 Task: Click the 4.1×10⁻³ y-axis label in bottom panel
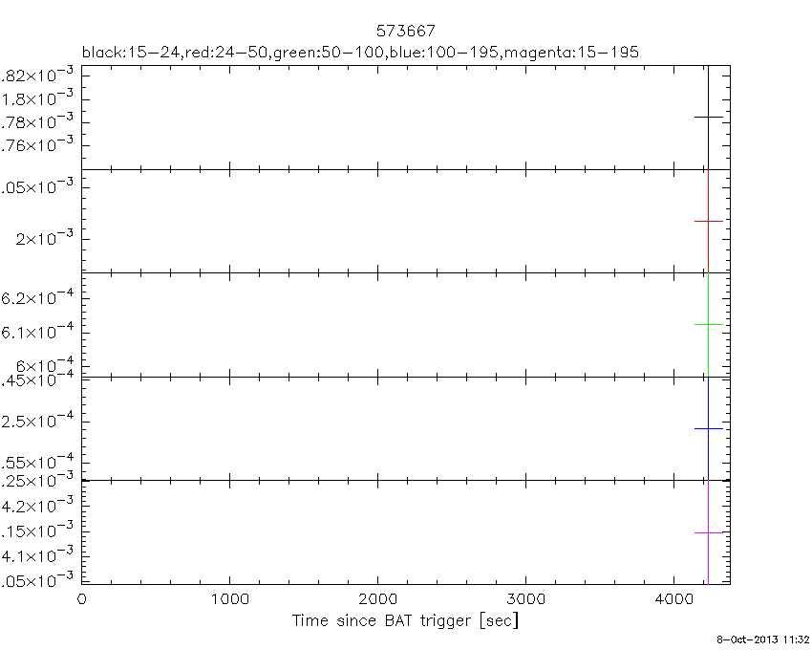pyautogui.click(x=38, y=556)
